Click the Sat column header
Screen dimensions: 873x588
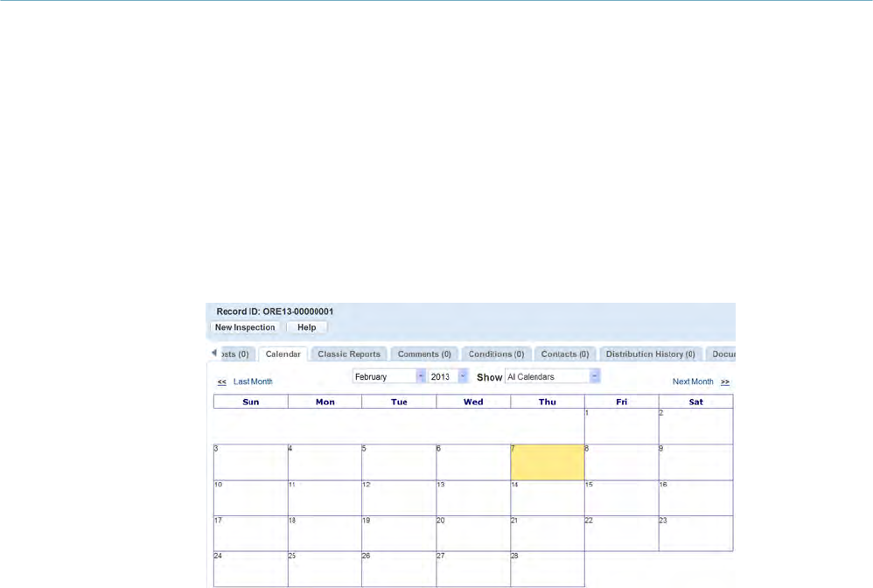point(696,402)
